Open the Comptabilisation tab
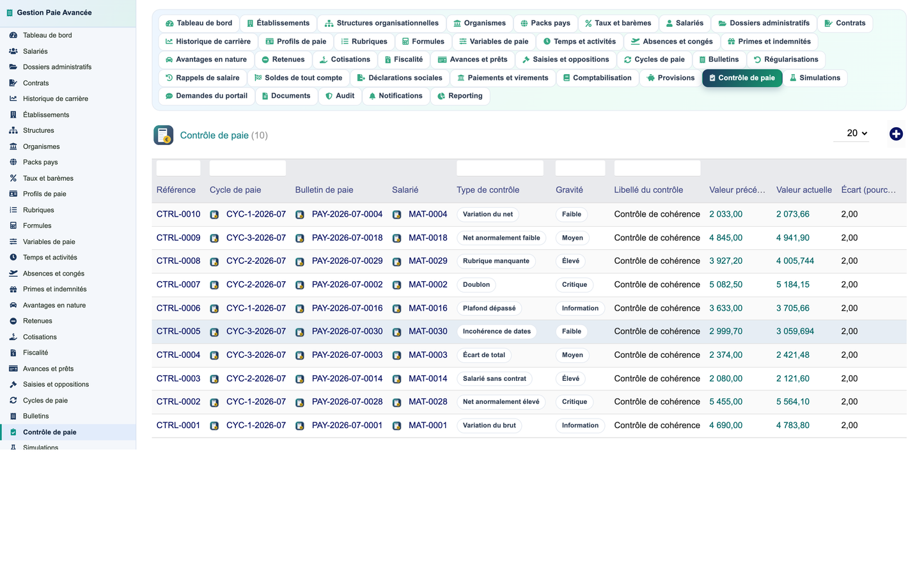The width and height of the screenshot is (924, 577). coord(597,78)
